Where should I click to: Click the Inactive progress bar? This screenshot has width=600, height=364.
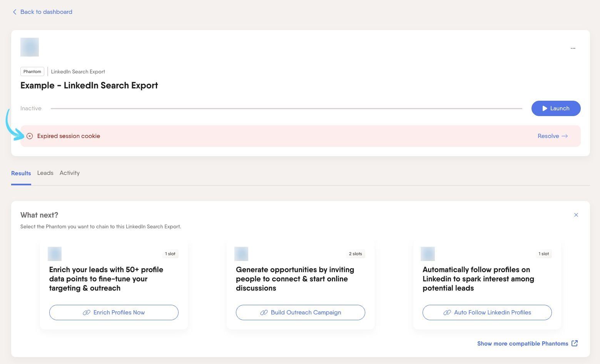coord(286,108)
